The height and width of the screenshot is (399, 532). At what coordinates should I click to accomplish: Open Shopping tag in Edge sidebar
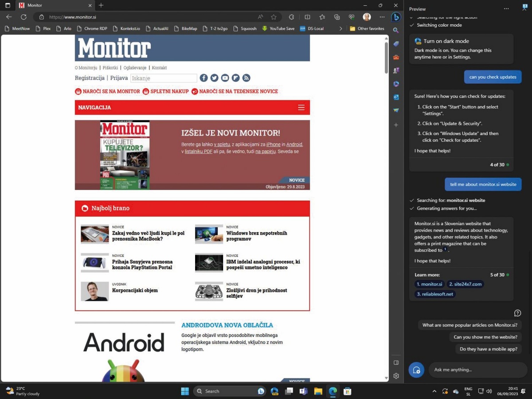click(396, 44)
